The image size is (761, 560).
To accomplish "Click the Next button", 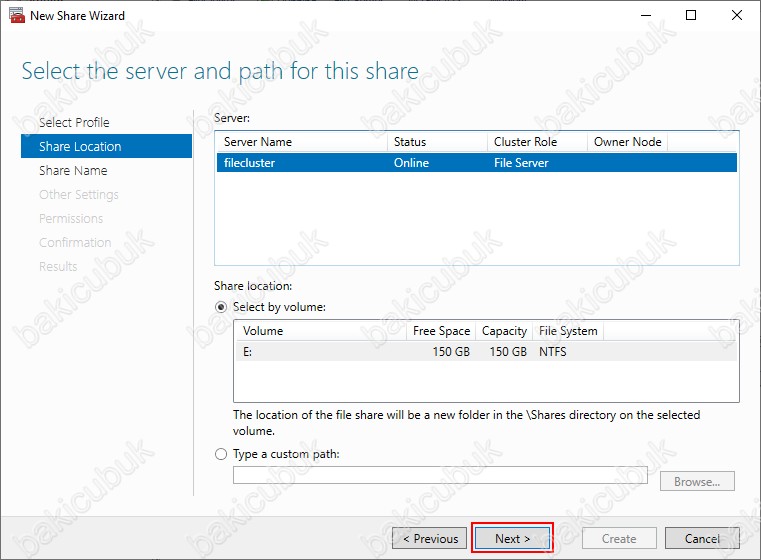I will click(x=512, y=538).
